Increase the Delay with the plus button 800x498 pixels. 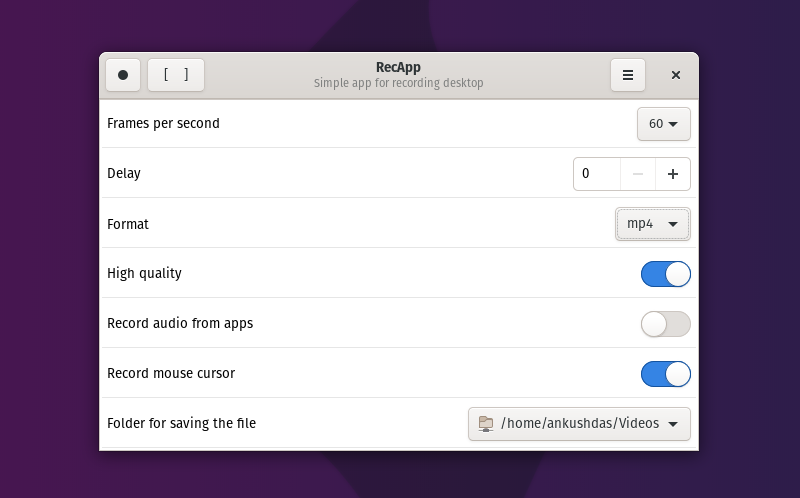tap(673, 174)
